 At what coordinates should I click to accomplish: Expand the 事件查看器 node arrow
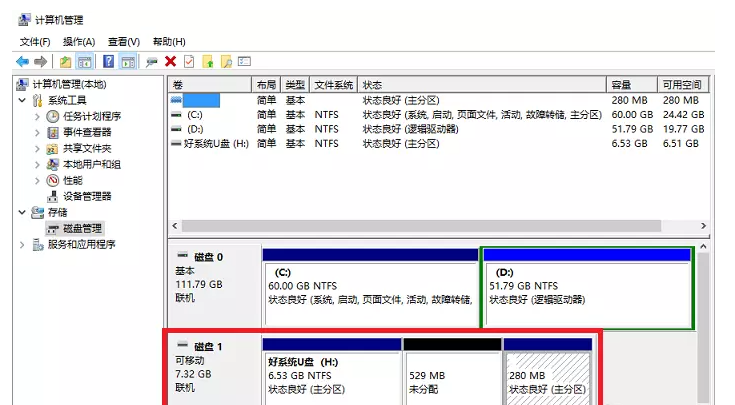(37, 133)
